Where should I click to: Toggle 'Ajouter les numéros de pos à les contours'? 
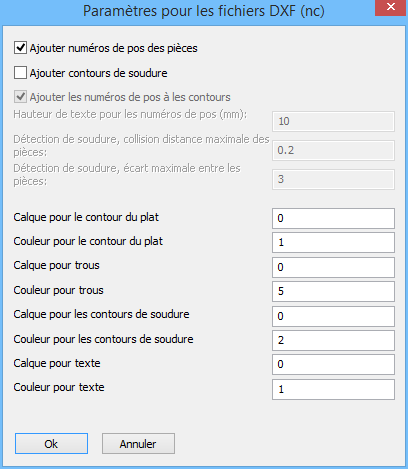20,97
